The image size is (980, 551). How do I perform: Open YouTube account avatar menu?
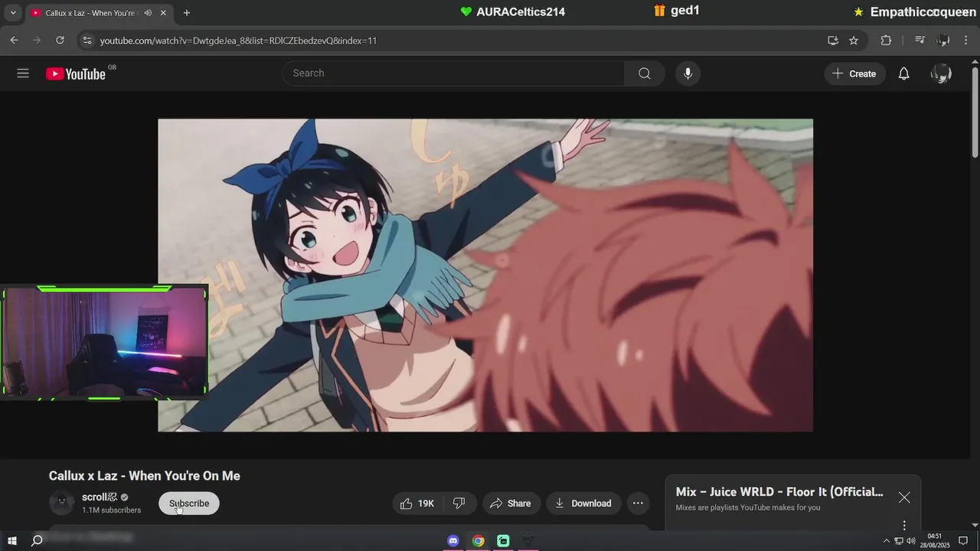pyautogui.click(x=941, y=73)
